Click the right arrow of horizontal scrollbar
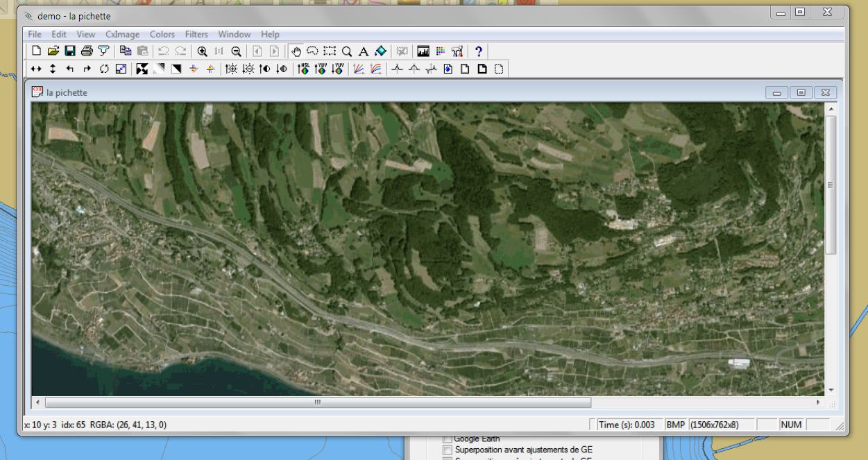The image size is (868, 460). 819,402
